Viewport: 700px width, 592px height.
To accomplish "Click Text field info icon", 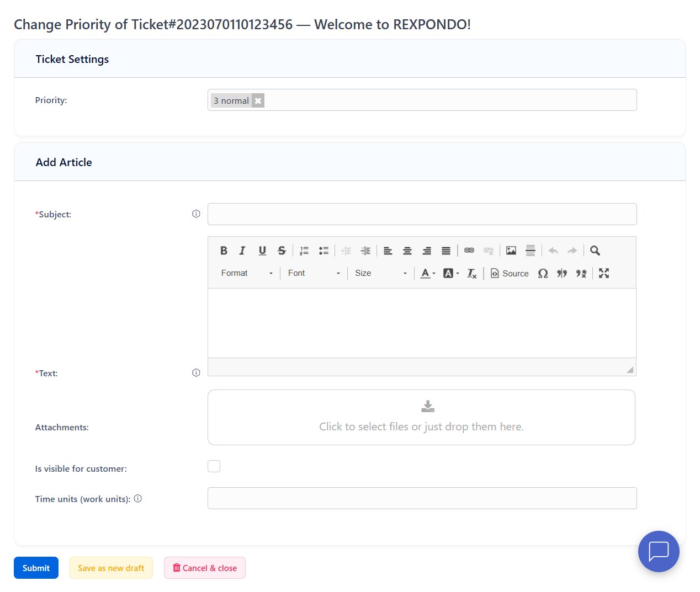I will pyautogui.click(x=196, y=373).
